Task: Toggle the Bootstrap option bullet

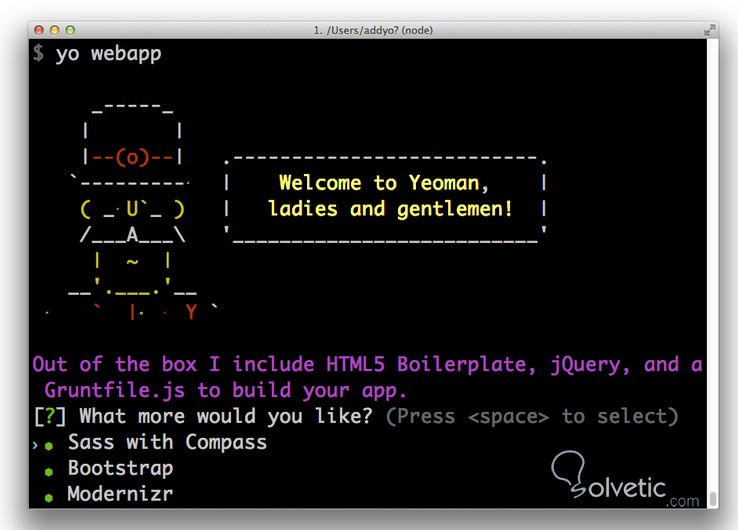Action: [49, 472]
